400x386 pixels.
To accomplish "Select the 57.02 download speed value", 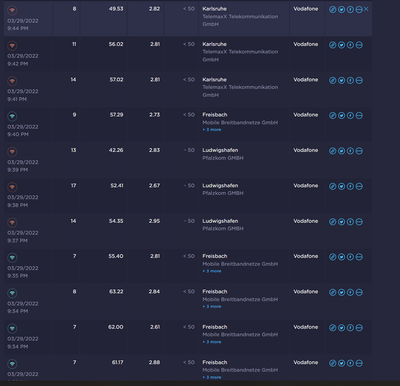I will (116, 79).
